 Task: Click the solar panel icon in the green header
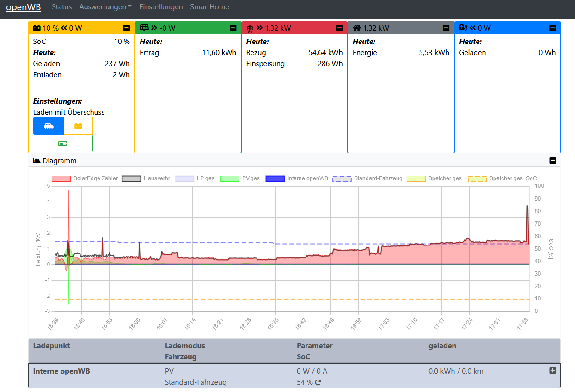[x=144, y=28]
